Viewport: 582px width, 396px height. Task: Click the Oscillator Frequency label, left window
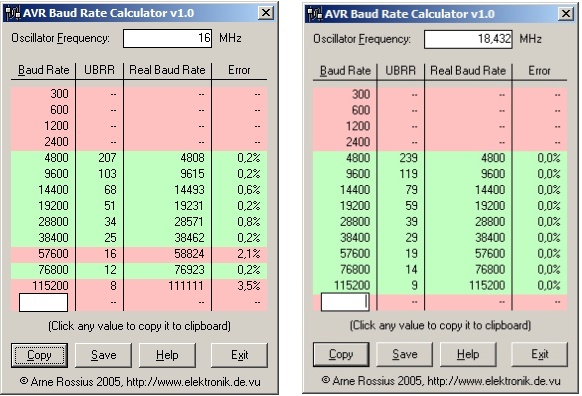click(60, 38)
